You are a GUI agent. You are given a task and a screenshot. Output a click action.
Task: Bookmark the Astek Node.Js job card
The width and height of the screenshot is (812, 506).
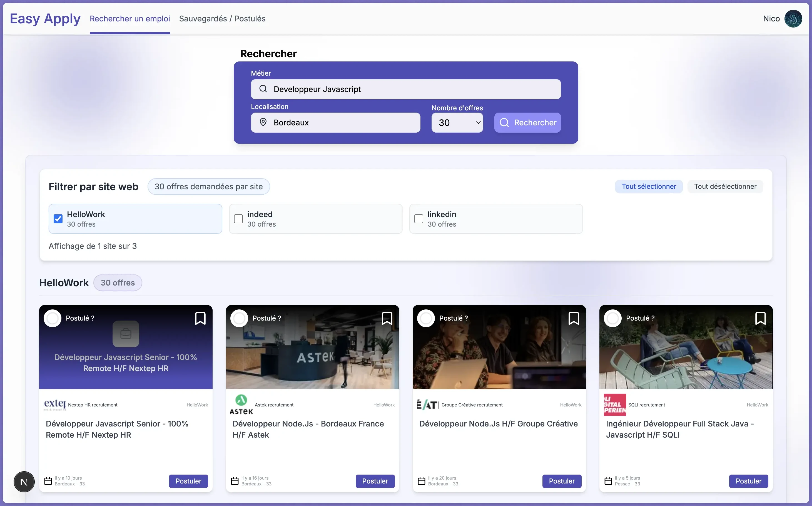coord(387,318)
